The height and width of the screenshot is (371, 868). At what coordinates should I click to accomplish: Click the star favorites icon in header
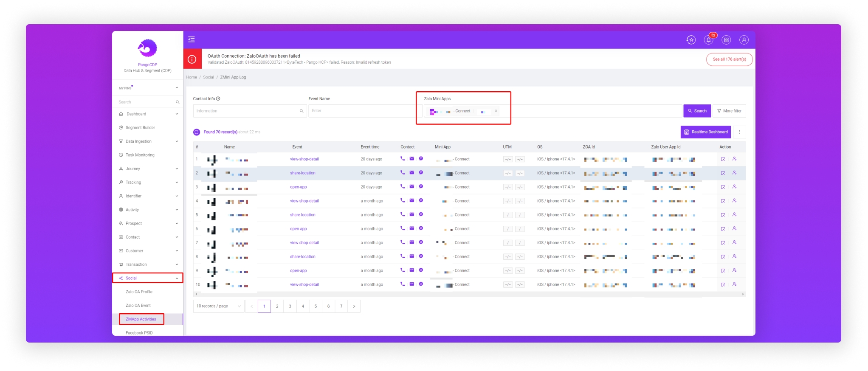pyautogui.click(x=691, y=40)
